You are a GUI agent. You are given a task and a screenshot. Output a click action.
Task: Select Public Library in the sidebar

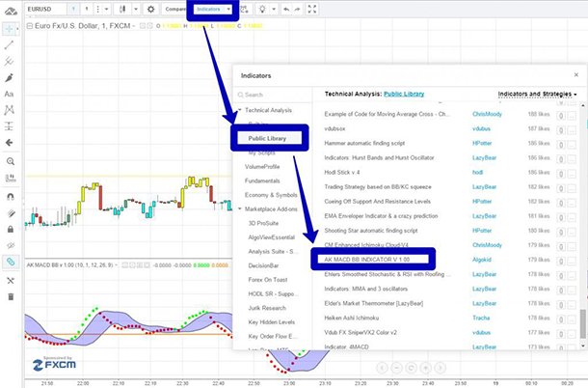tap(267, 138)
